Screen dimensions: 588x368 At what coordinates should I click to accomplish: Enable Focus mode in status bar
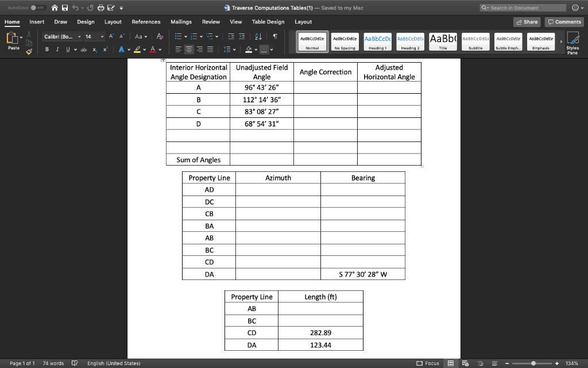430,363
